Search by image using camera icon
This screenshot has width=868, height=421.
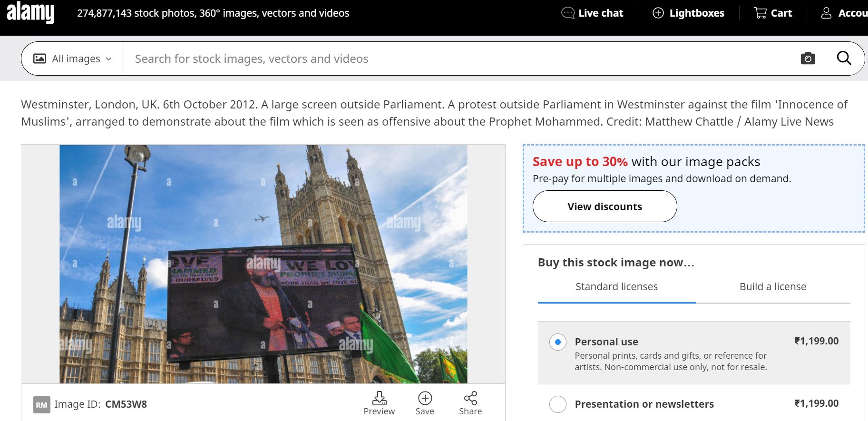tap(808, 59)
